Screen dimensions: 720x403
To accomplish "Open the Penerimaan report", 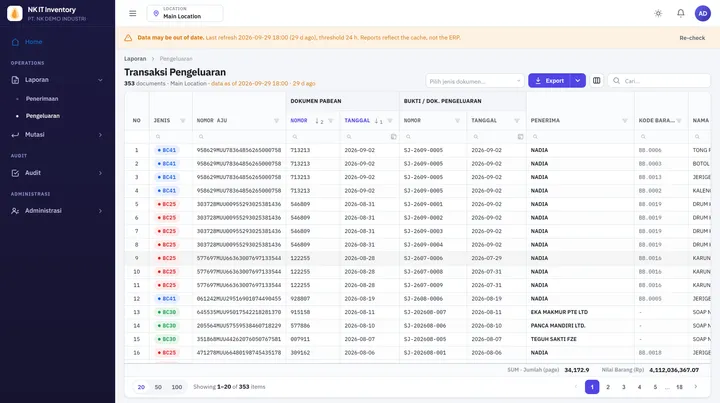I will [x=42, y=99].
